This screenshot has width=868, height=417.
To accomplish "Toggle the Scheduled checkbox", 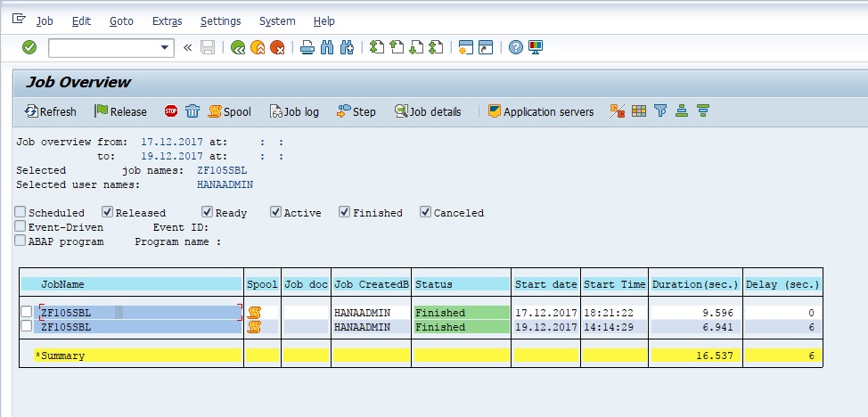I will click(x=20, y=212).
